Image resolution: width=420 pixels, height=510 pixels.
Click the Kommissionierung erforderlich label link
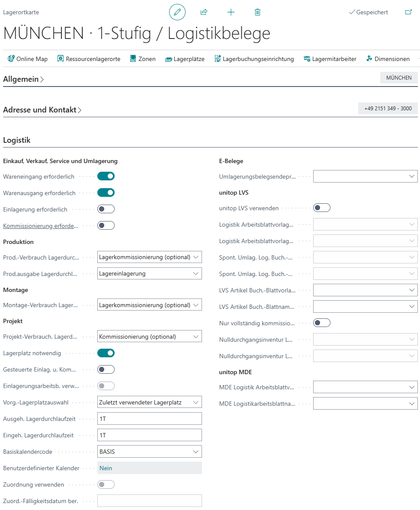(41, 226)
